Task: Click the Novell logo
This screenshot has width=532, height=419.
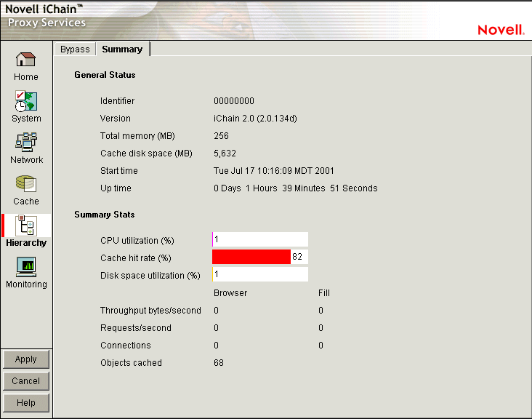Action: tap(501, 30)
